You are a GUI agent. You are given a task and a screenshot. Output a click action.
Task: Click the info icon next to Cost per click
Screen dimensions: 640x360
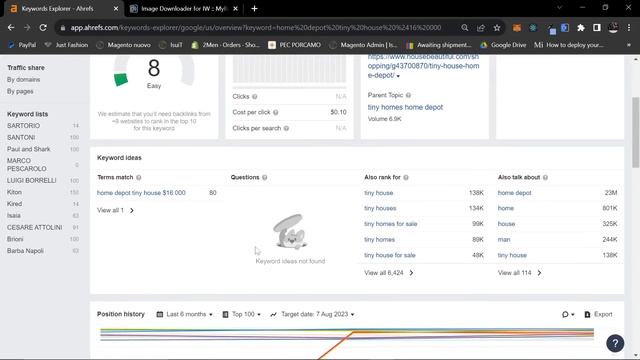[276, 112]
